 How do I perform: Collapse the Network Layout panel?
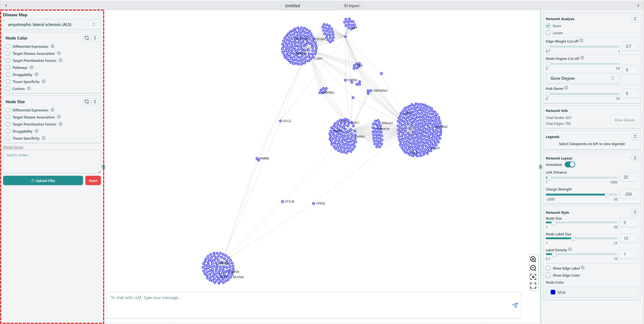point(635,158)
